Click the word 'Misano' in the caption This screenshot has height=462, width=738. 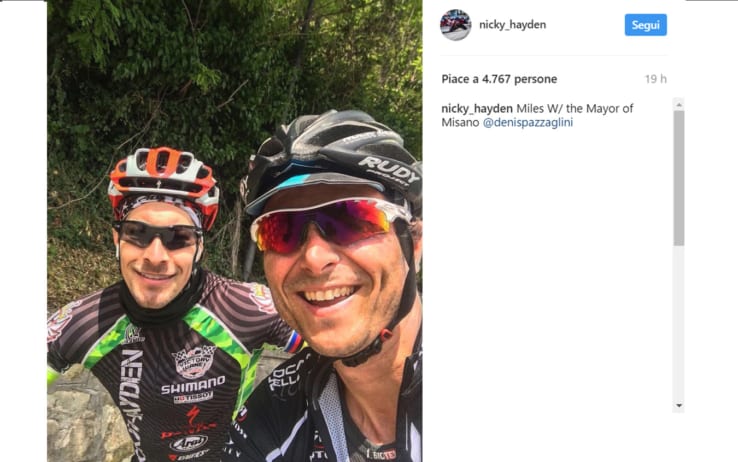(x=460, y=122)
